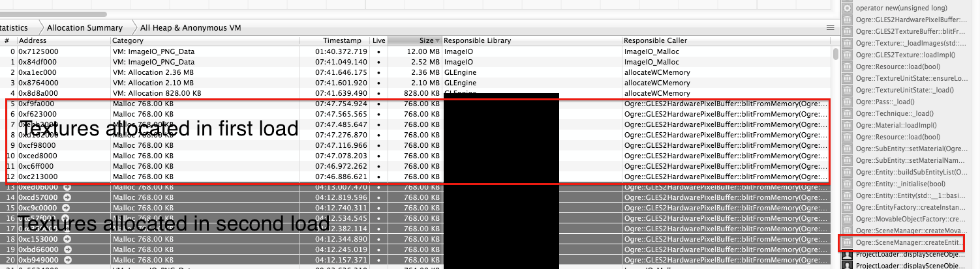Open focus arrow for address 0xb949000

tap(67, 259)
